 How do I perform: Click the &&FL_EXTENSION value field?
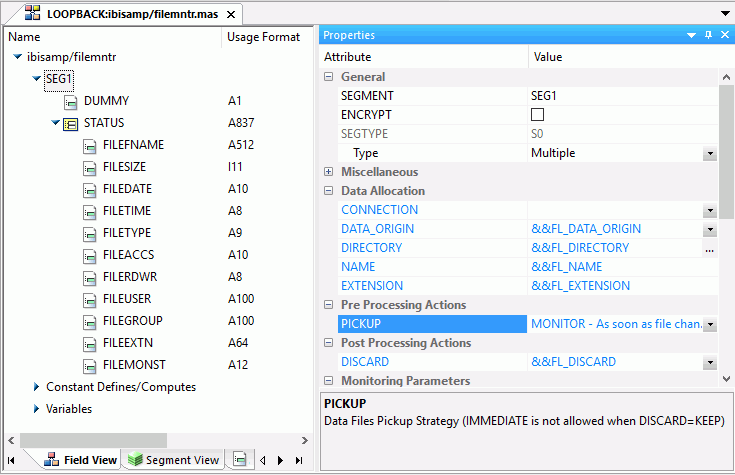pyautogui.click(x=622, y=286)
